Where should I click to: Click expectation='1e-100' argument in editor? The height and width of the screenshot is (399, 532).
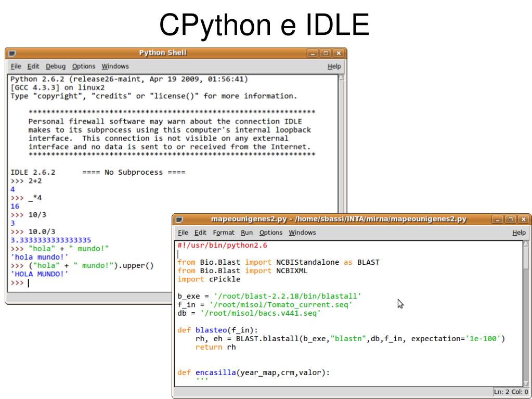point(456,339)
